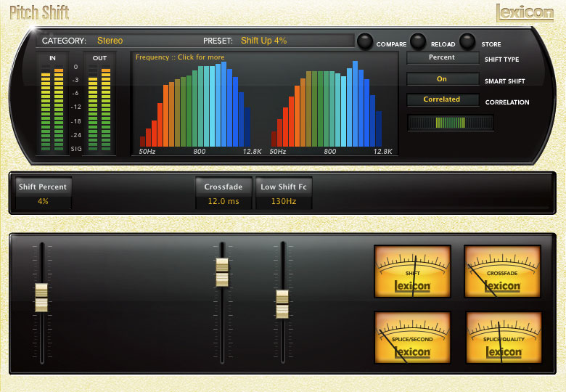This screenshot has width=566, height=392.
Task: Click the left channel frequency spectrum display
Action: [195, 104]
